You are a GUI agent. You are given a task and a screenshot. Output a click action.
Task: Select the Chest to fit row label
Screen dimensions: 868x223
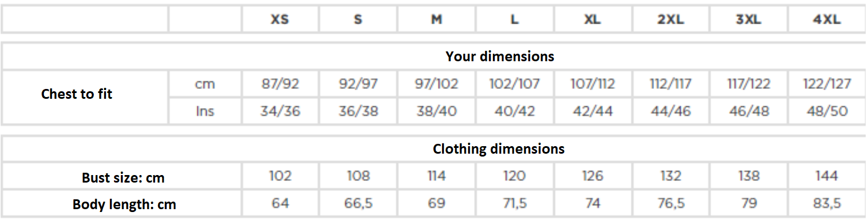[x=76, y=94]
